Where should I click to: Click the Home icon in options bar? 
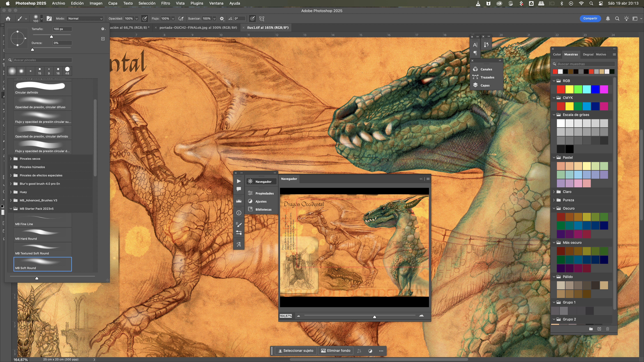(x=8, y=19)
